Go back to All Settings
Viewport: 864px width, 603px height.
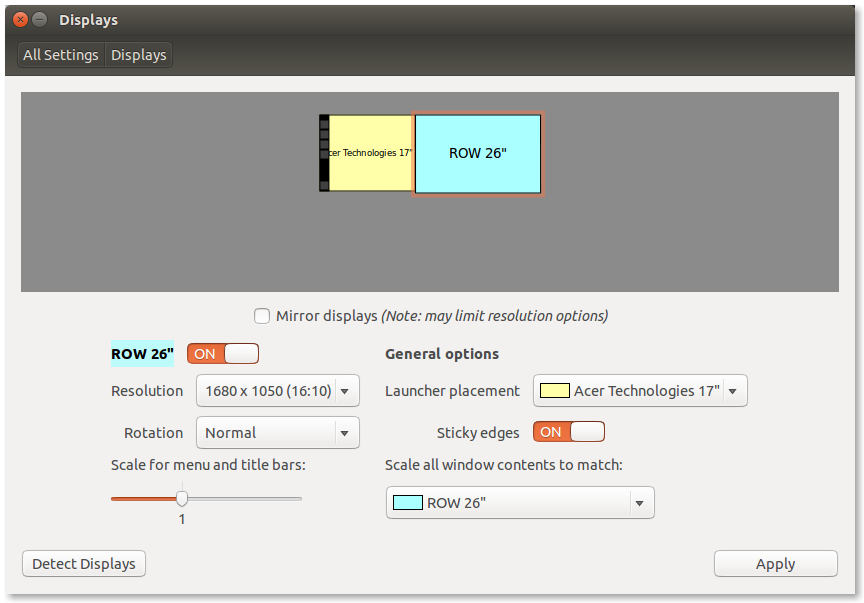tap(61, 55)
